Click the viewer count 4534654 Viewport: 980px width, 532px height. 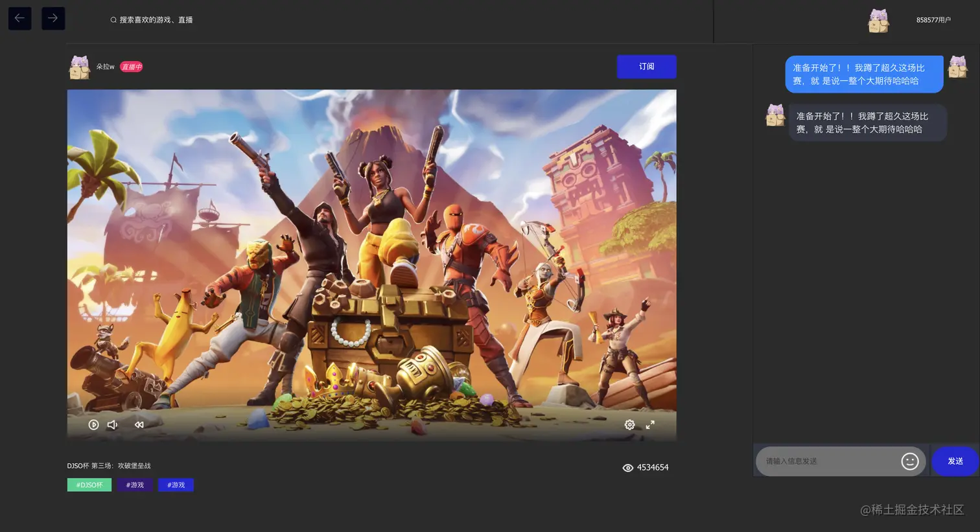click(x=653, y=468)
